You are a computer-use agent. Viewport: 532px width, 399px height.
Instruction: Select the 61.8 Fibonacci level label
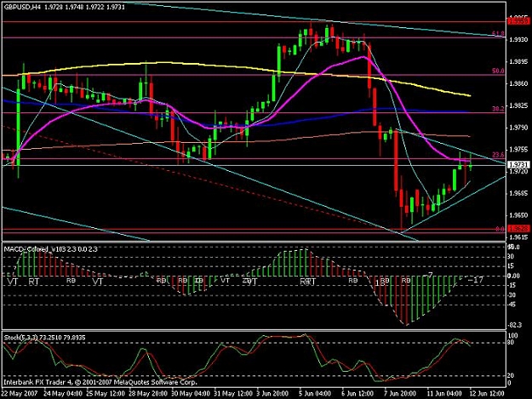(498, 33)
